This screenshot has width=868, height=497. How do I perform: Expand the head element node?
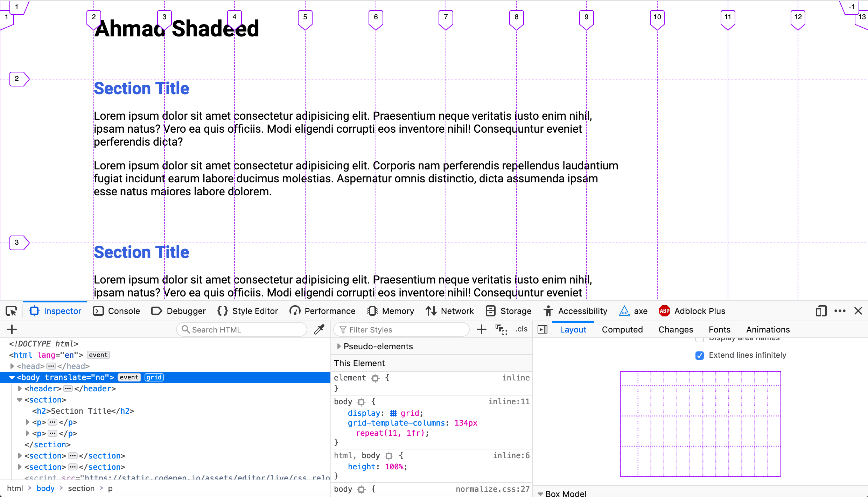(12, 366)
